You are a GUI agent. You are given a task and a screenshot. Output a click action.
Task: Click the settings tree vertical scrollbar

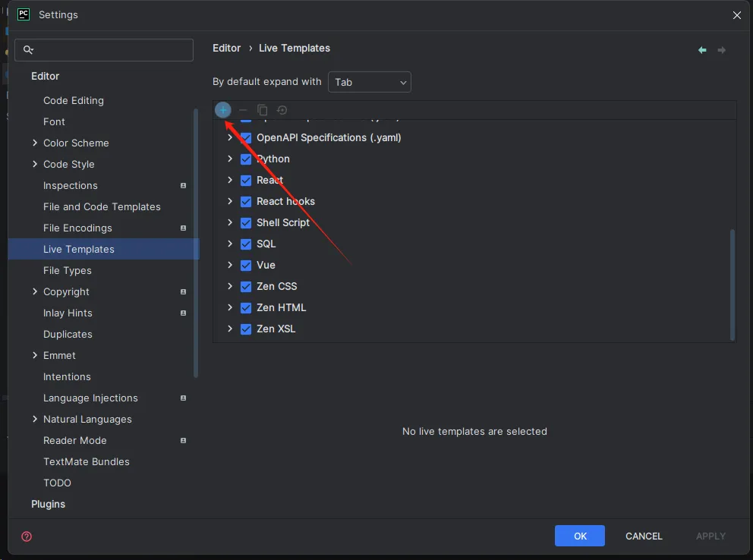tap(195, 244)
